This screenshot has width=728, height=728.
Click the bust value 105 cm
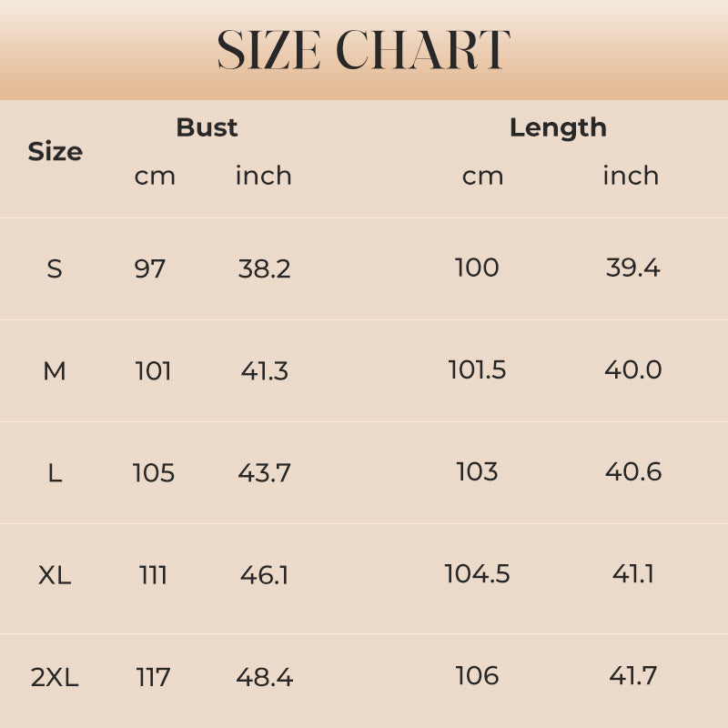153,473
